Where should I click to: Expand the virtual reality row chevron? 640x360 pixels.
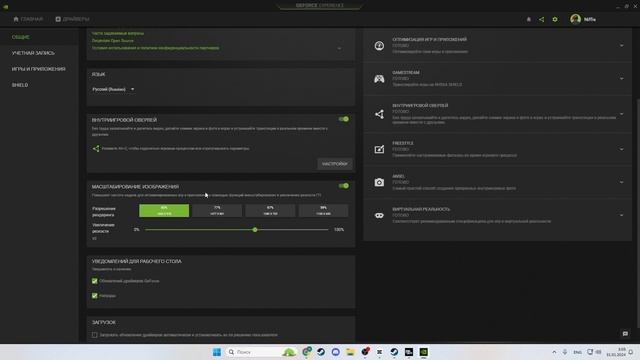[622, 216]
